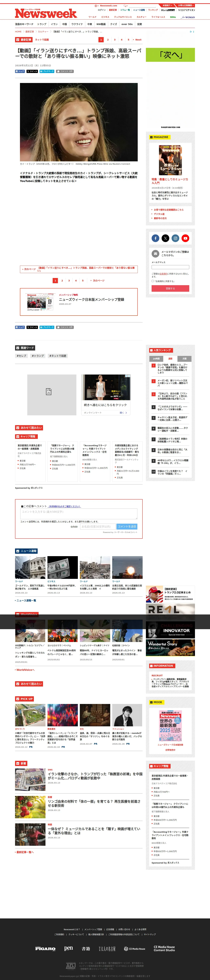Open the membership registration card
Image resolution: width=210 pixels, height=980 pixels.
[x=79, y=302]
